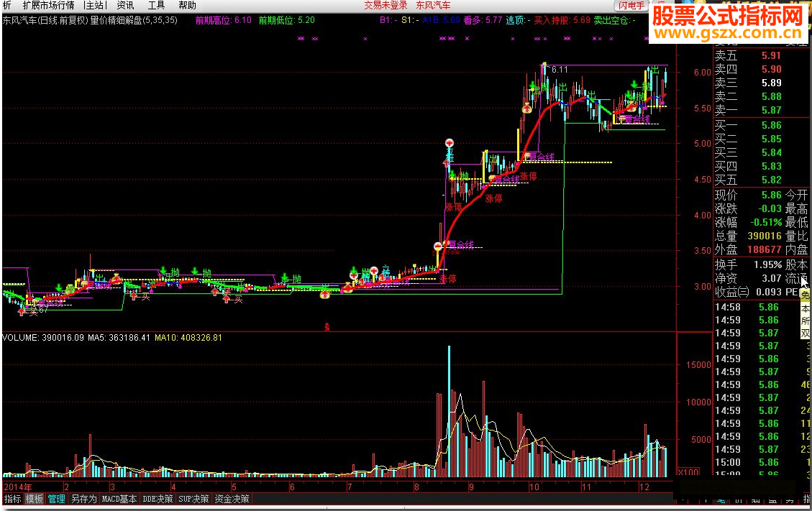Open the 工具 menu
Image resolution: width=812 pixels, height=511 pixels.
click(x=156, y=6)
